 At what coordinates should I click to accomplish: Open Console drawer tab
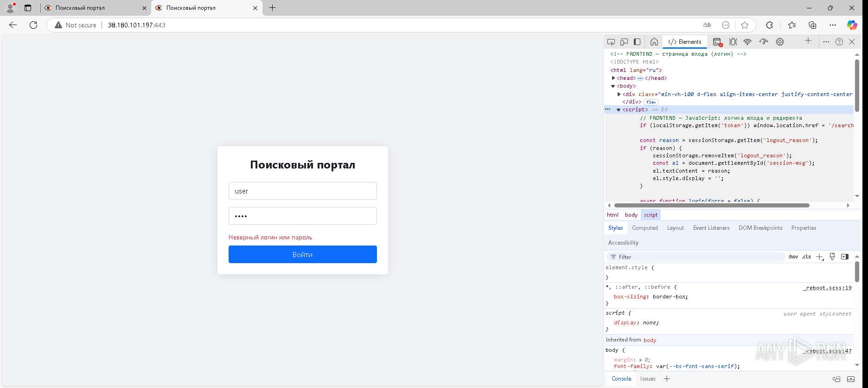pos(621,379)
